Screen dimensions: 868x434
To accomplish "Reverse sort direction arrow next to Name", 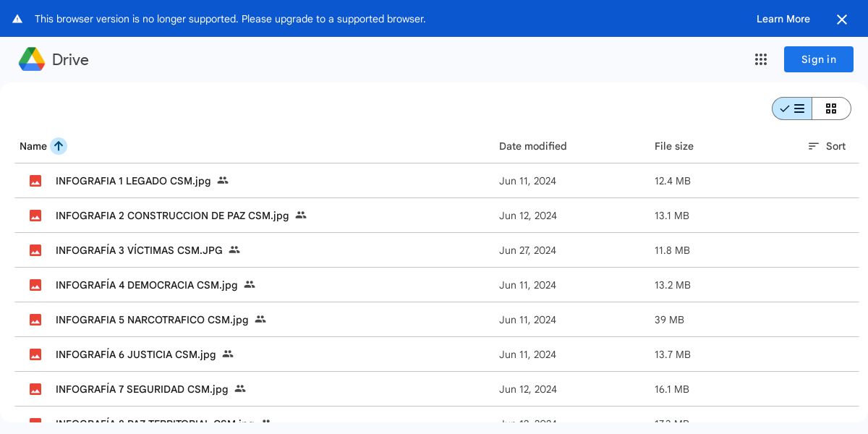I will click(x=59, y=146).
